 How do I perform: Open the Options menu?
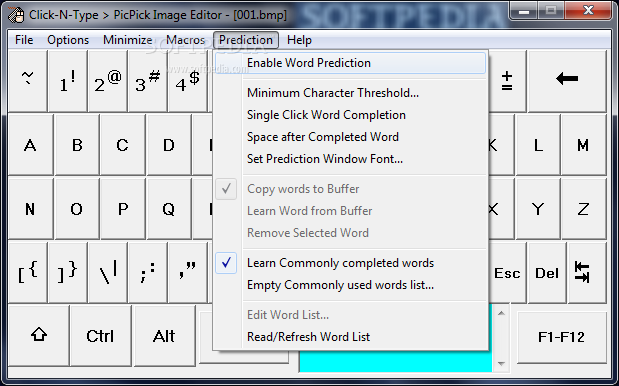[x=68, y=40]
